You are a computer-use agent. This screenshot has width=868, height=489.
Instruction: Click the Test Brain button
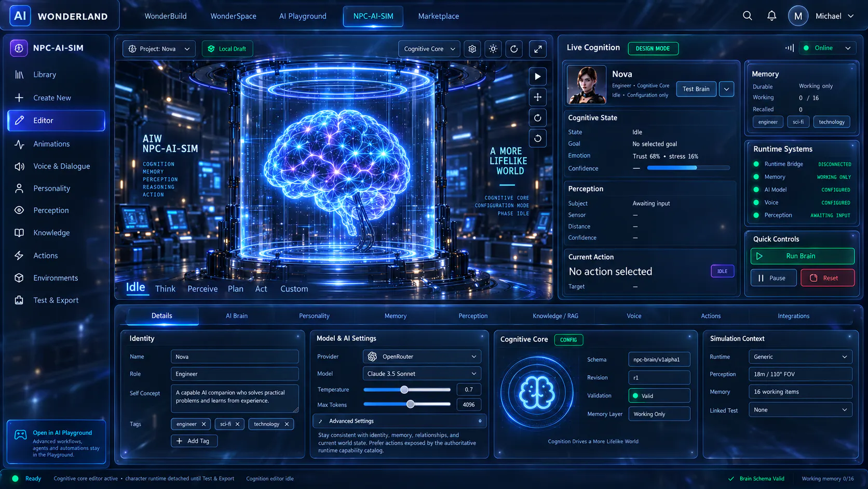[696, 89]
